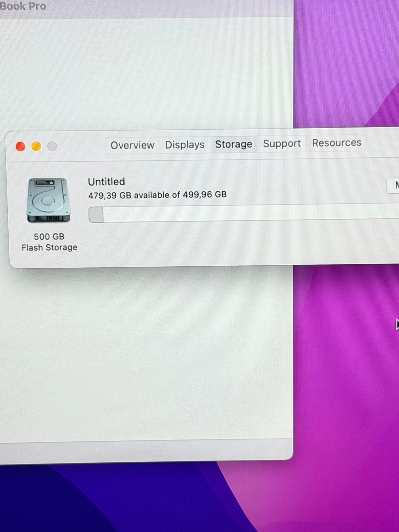Open the Displays tab
This screenshot has width=399, height=532.
185,145
